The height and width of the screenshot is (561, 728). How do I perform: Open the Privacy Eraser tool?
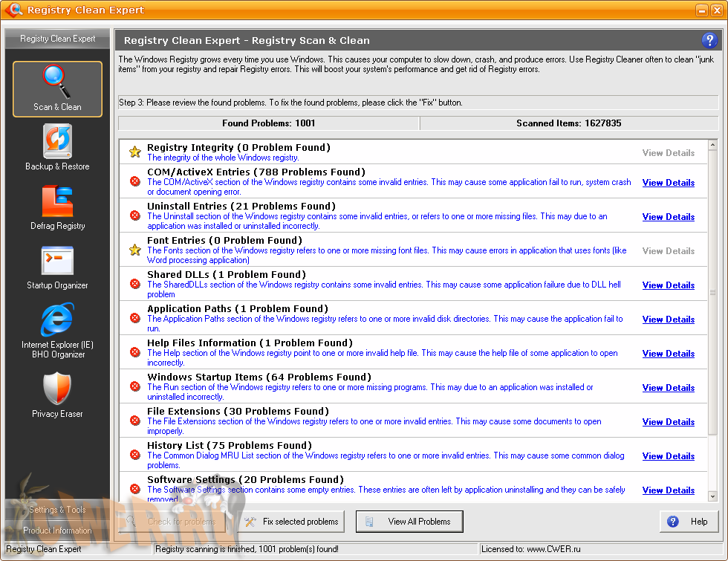tap(57, 395)
